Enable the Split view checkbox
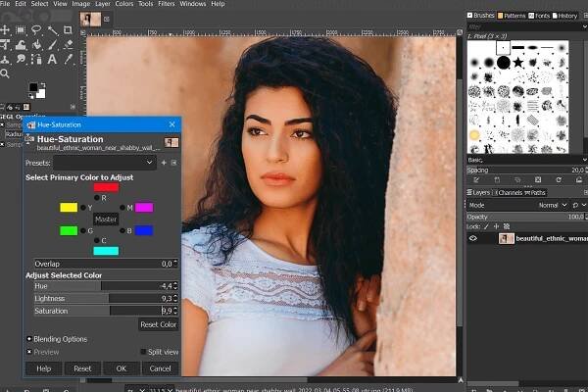Viewport: 588px width, 392px height. click(x=144, y=352)
